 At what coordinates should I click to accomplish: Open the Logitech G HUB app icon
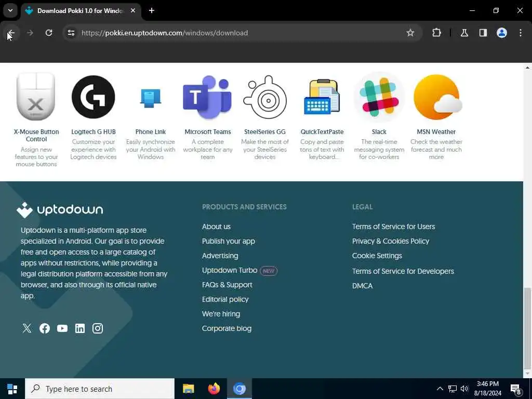click(94, 97)
